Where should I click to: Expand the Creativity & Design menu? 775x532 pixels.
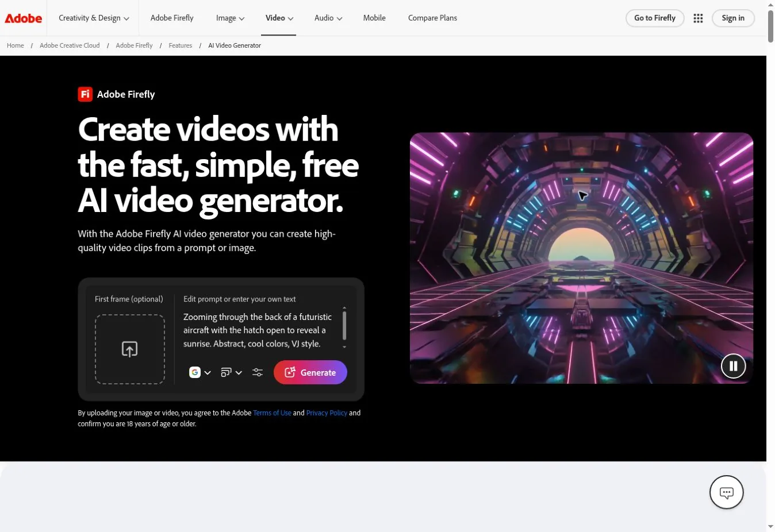tap(94, 18)
